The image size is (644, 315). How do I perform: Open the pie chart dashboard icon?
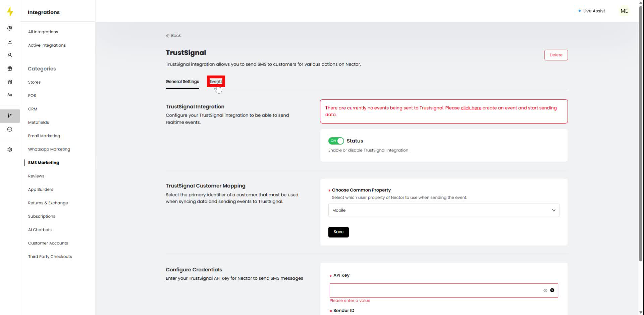pos(10,28)
